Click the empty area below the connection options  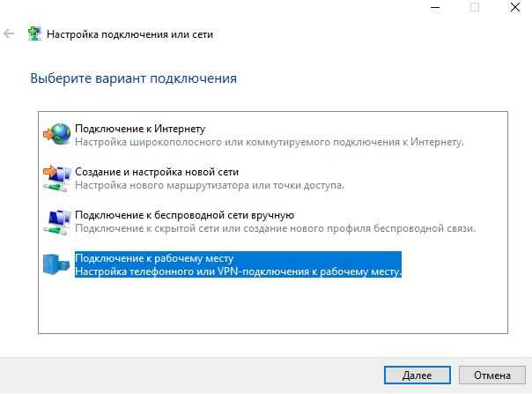coord(273,306)
